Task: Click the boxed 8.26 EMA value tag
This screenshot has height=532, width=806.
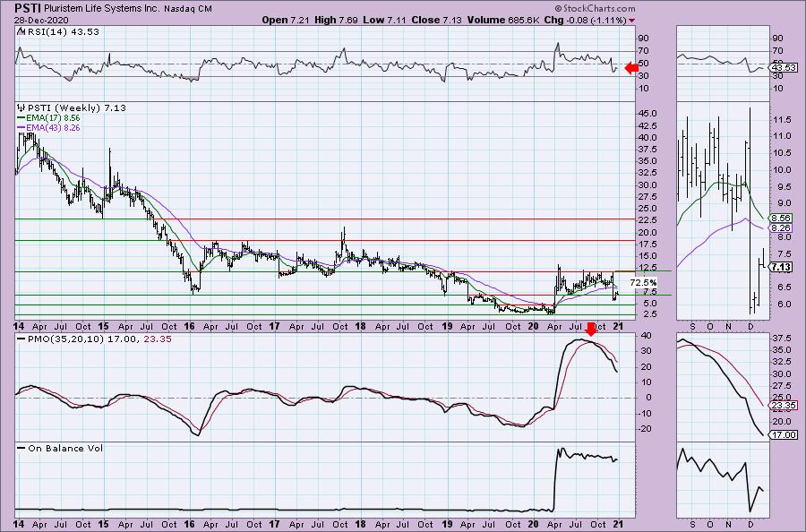Action: coord(781,227)
